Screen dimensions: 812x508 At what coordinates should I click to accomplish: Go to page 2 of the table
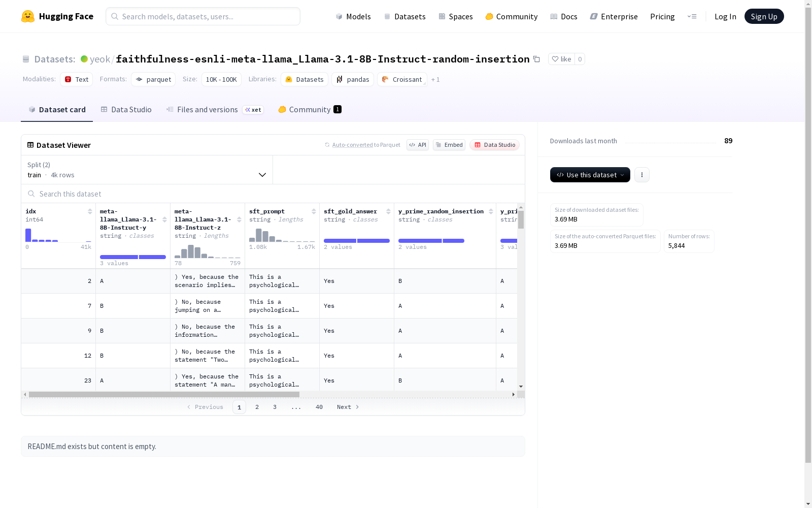[257, 407]
